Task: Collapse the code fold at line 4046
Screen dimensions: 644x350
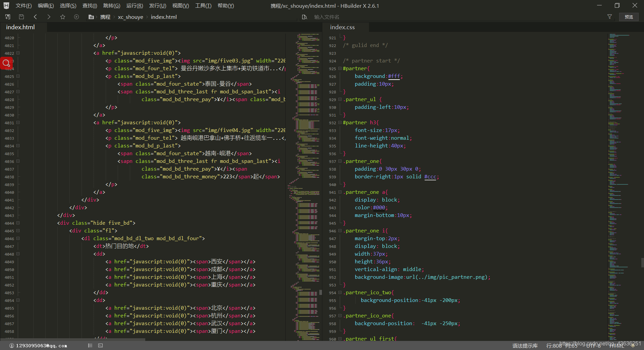Action: pos(18,238)
